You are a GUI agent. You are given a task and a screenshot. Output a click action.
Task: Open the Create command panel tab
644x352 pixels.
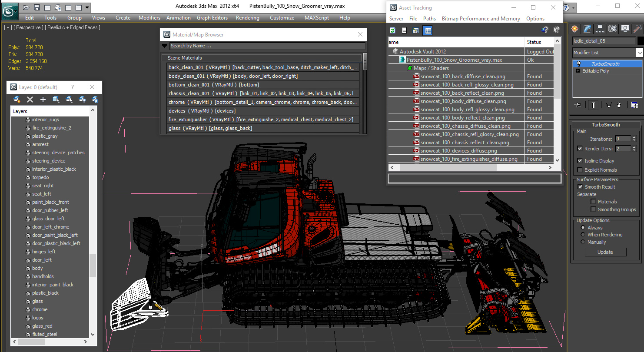pyautogui.click(x=575, y=29)
